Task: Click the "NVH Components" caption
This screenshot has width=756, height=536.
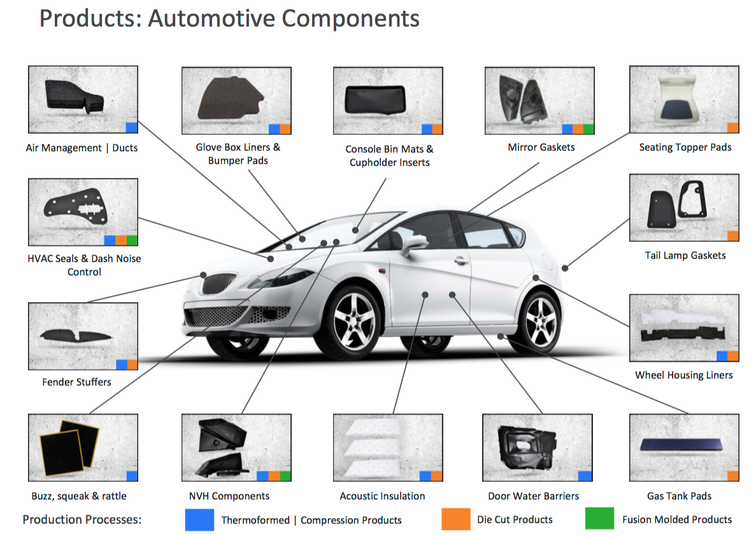Action: [229, 496]
